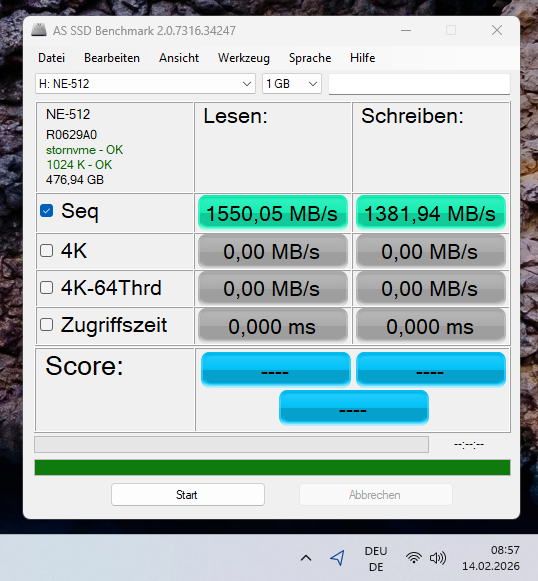The image size is (538, 581).
Task: Click the Zugriffszeit write 0,000 ms field
Action: point(431,326)
